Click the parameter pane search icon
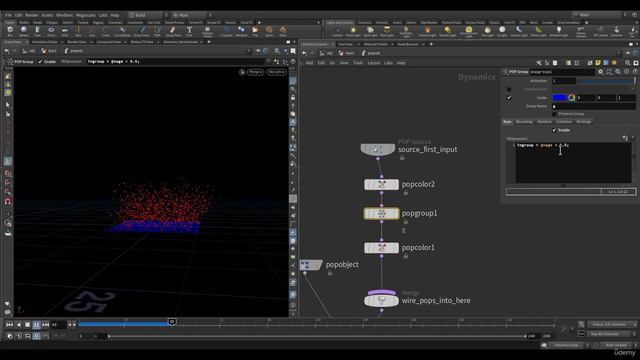The height and width of the screenshot is (360, 640). point(618,72)
